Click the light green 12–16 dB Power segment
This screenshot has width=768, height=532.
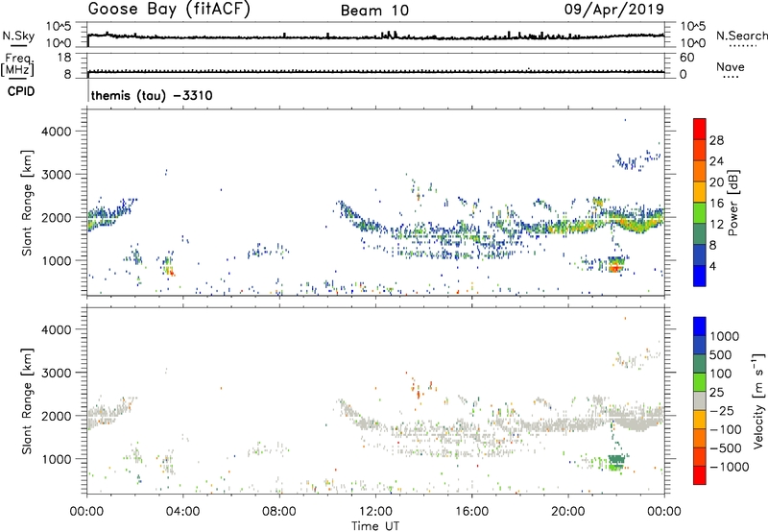[x=700, y=212]
